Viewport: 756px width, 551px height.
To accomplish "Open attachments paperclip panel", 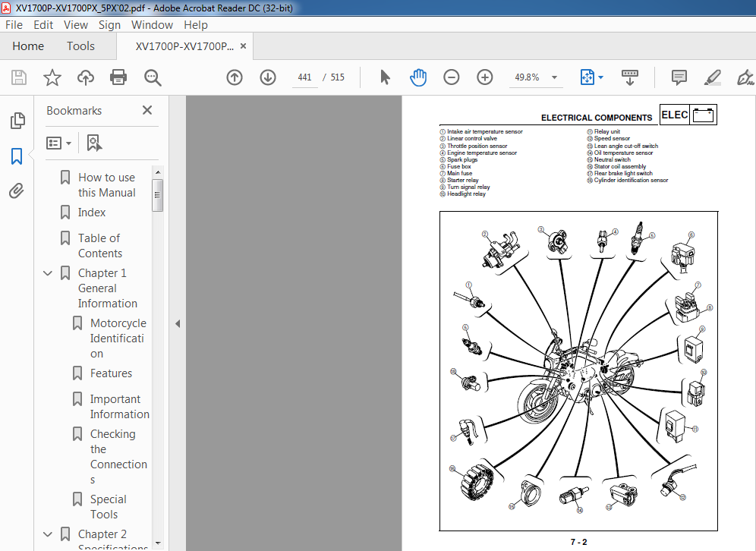I will (x=17, y=191).
